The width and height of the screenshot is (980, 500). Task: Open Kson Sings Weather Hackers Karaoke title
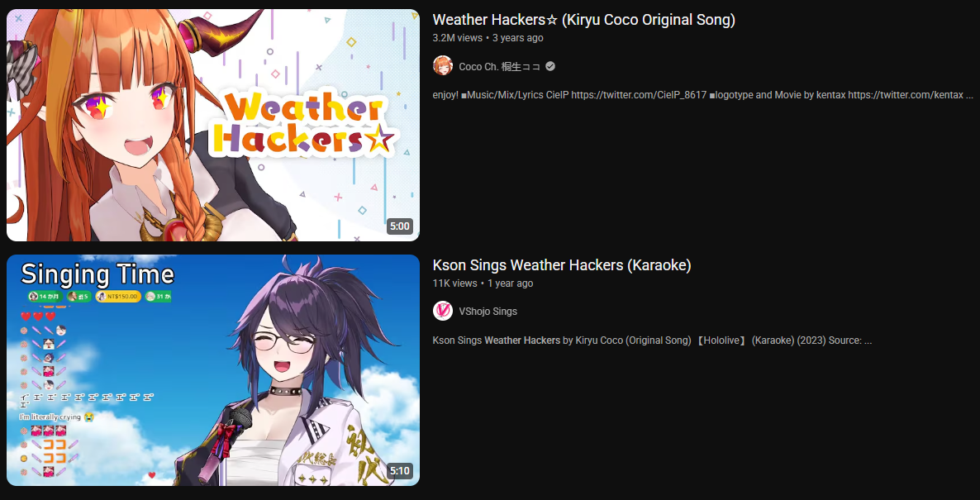point(562,265)
